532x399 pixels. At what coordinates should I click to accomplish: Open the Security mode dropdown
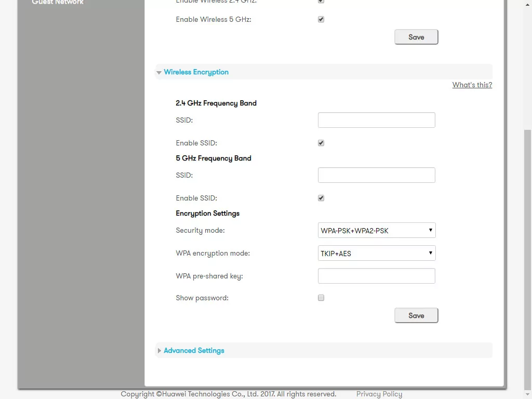377,230
